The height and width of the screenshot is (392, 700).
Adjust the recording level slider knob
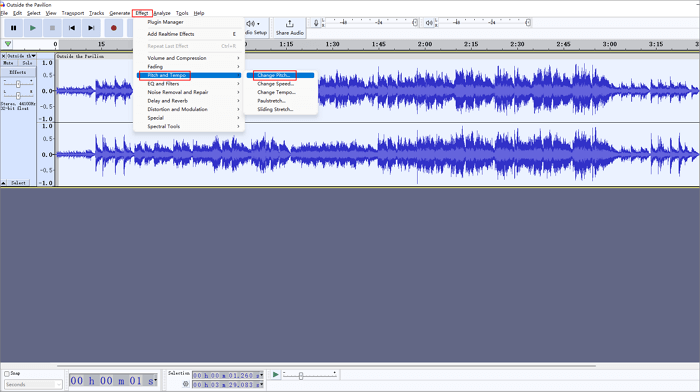(x=415, y=23)
